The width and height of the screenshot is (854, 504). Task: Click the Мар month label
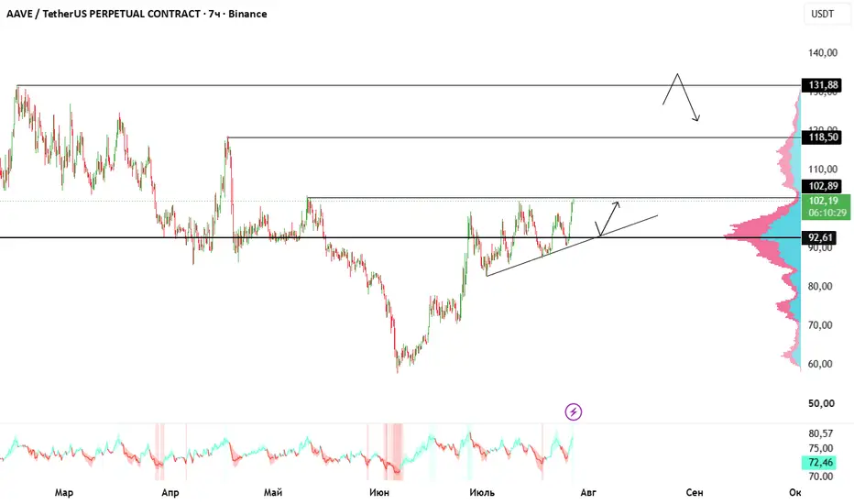click(x=64, y=493)
